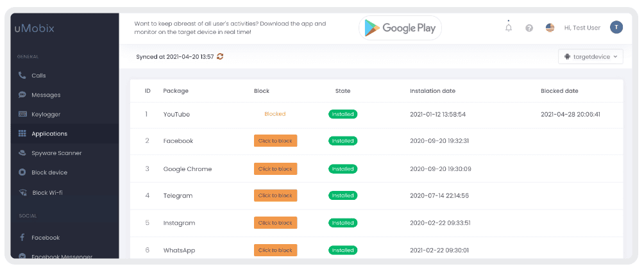Click the Android icon in device selector
This screenshot has height=271, width=644.
coord(568,56)
